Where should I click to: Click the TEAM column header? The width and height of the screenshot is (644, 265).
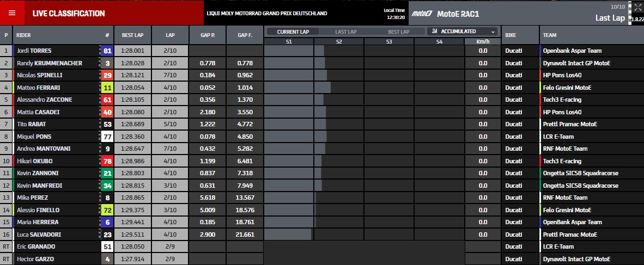tap(550, 35)
